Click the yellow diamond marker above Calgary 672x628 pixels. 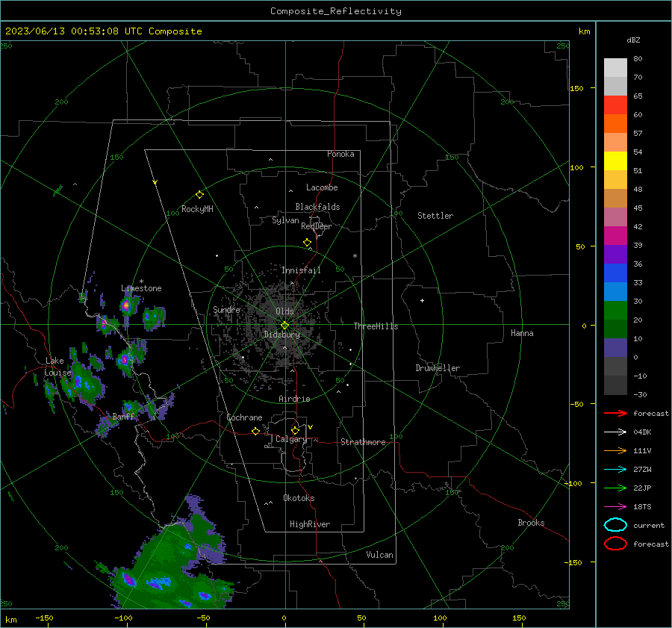tap(295, 430)
